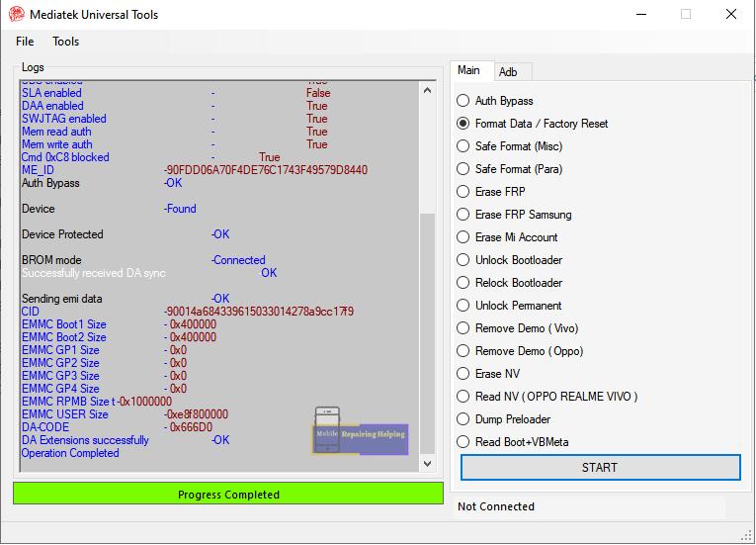Select Read NV (OPPO REALME VIVO)
Viewport: 756px width, 545px height.
point(547,397)
